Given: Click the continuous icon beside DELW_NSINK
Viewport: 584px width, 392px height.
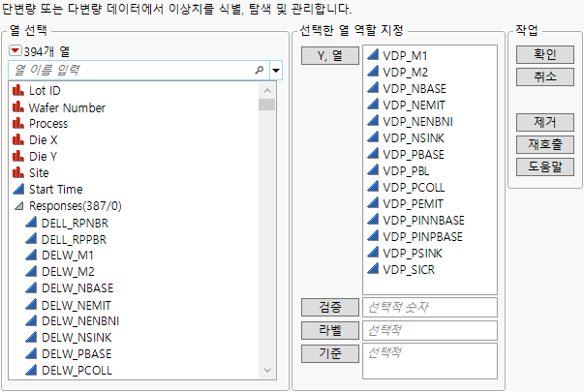Looking at the screenshot, I should (x=31, y=337).
